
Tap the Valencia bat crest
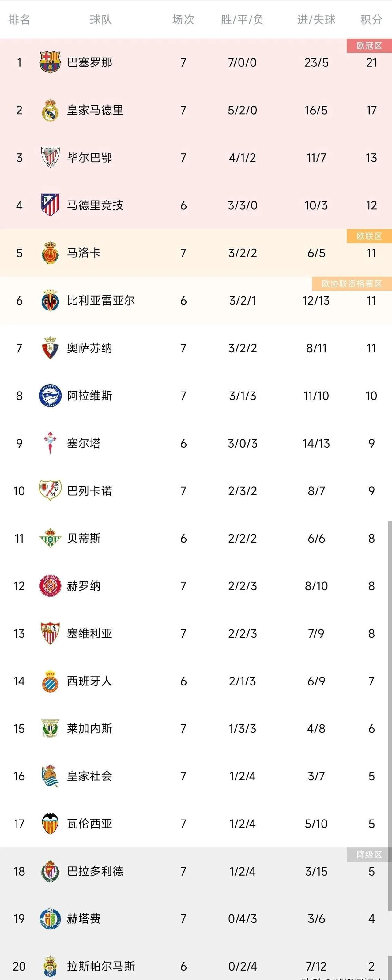click(x=50, y=824)
